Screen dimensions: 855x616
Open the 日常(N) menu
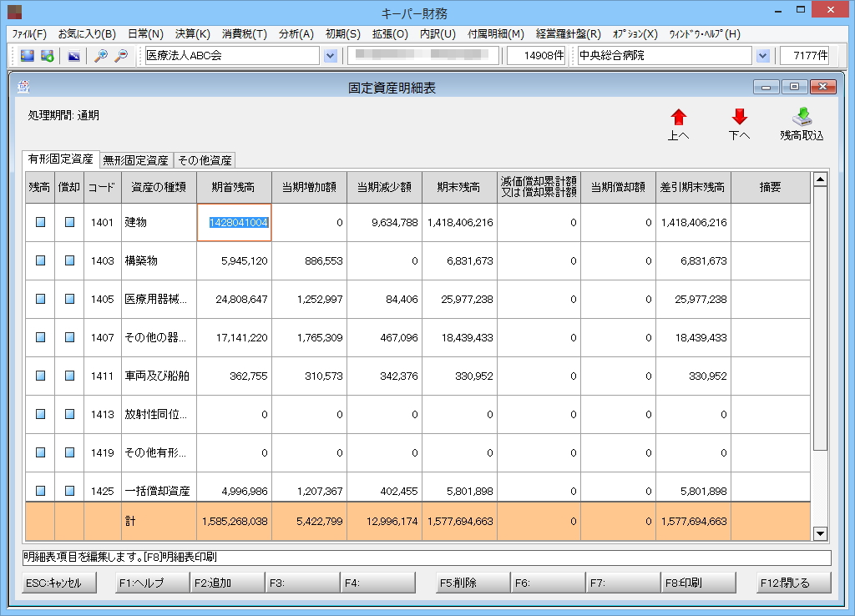point(145,33)
